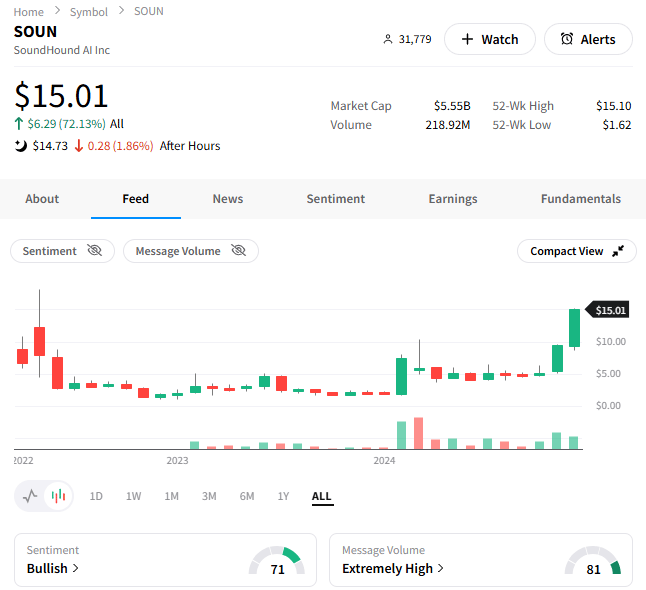The height and width of the screenshot is (590, 646).
Task: Click the 2024 label on chart axis
Action: (x=384, y=460)
